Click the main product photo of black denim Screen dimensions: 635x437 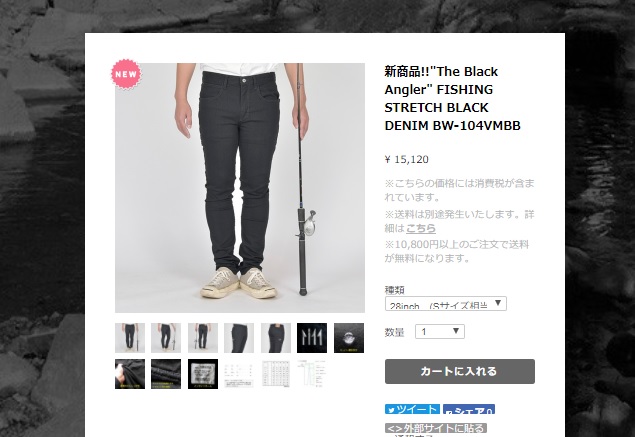[x=240, y=188]
